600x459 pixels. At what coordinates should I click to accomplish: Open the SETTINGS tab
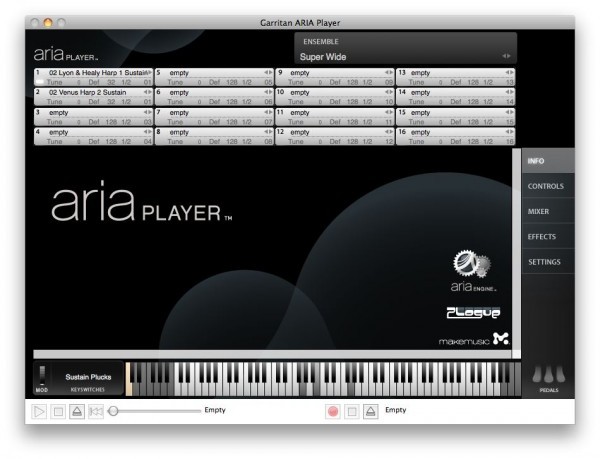548,262
